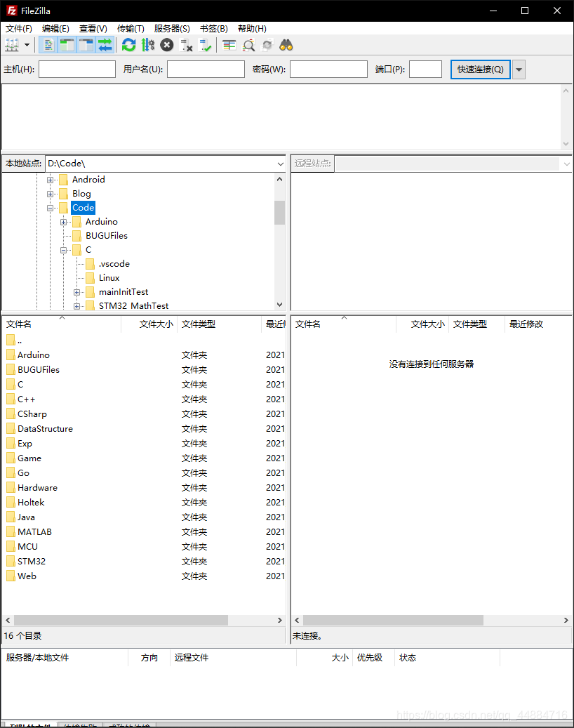Expand the Blog folder in the tree
Screen dimensions: 574x728
(x=50, y=194)
